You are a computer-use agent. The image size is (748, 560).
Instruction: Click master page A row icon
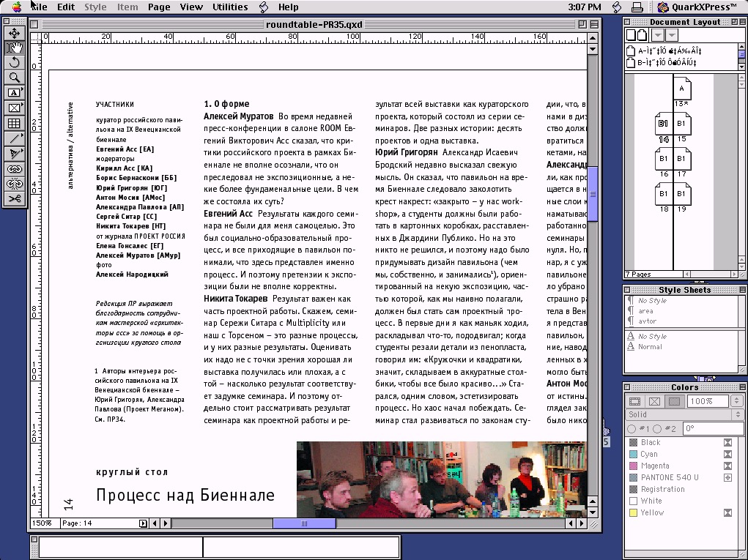tap(631, 51)
